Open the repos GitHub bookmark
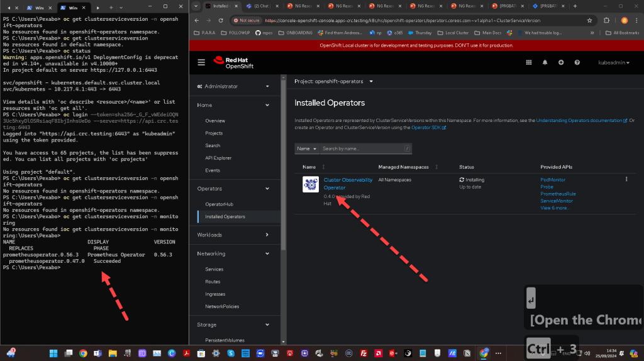The image size is (644, 361). (x=264, y=33)
